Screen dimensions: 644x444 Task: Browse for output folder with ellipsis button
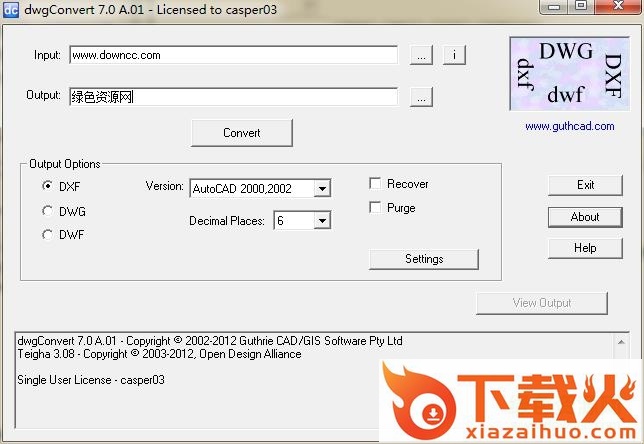pyautogui.click(x=422, y=97)
